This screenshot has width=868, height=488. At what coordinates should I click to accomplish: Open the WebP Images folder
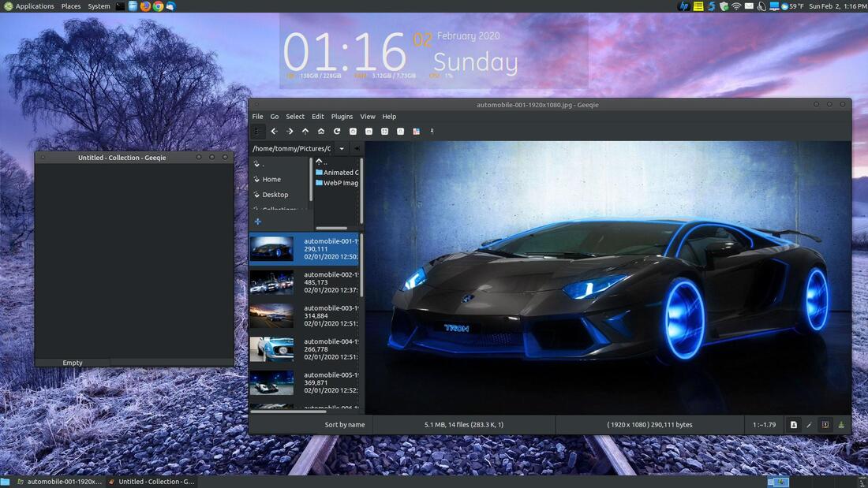pos(337,183)
